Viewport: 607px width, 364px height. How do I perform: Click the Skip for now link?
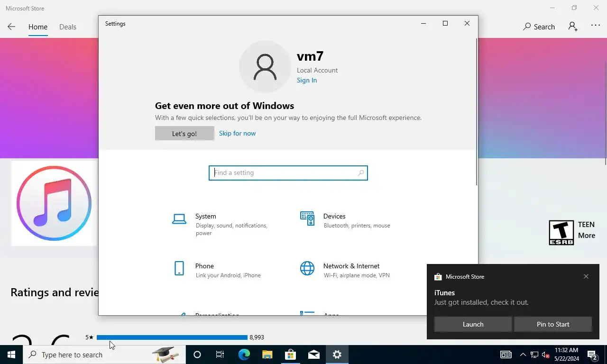[x=237, y=133]
